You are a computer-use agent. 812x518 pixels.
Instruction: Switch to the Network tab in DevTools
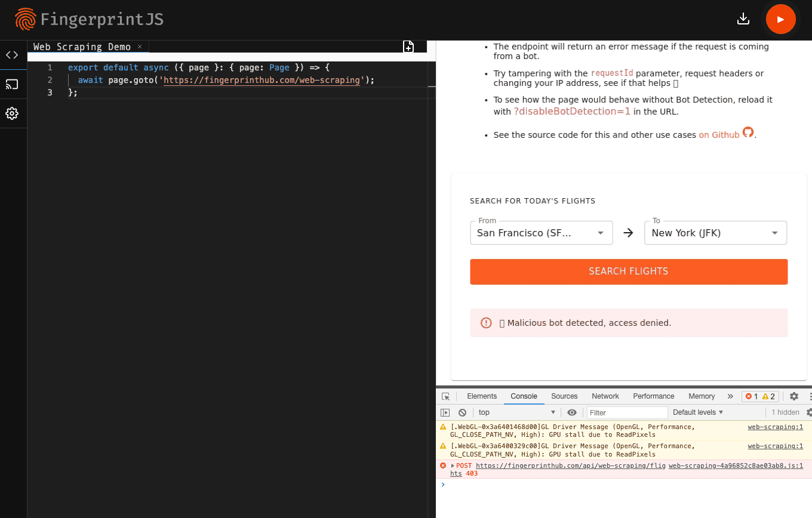coord(605,396)
